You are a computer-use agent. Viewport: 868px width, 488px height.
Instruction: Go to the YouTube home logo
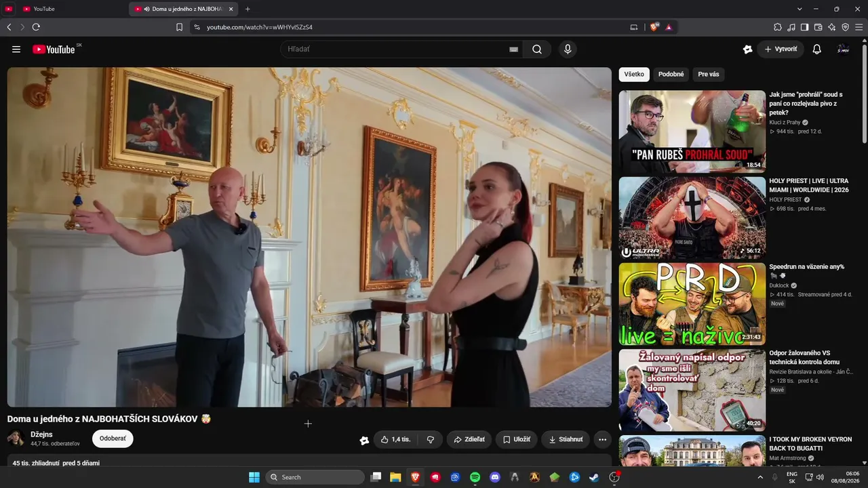[x=54, y=49]
